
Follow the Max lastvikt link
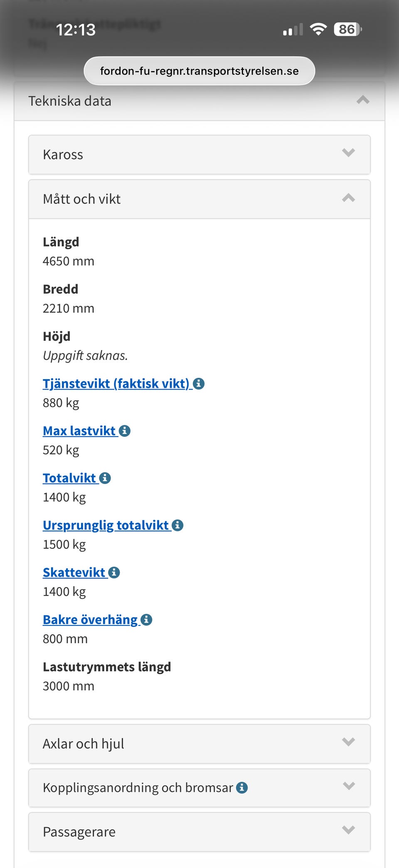[x=79, y=431]
